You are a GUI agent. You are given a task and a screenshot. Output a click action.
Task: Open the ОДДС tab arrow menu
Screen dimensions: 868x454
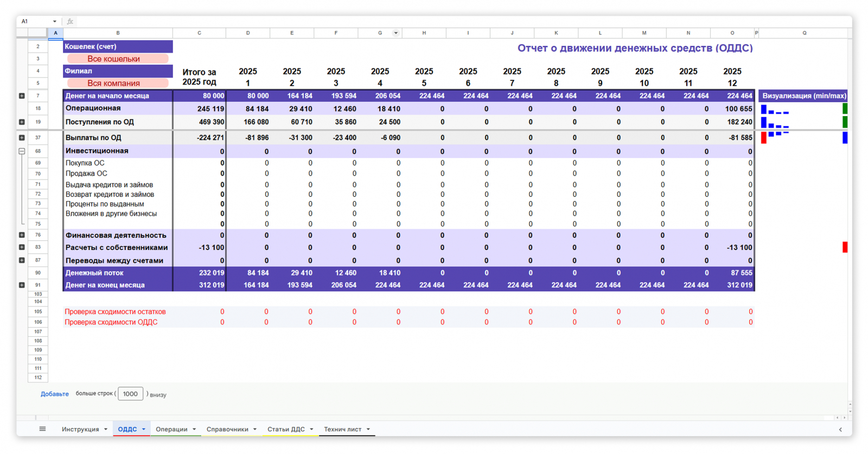tap(144, 430)
